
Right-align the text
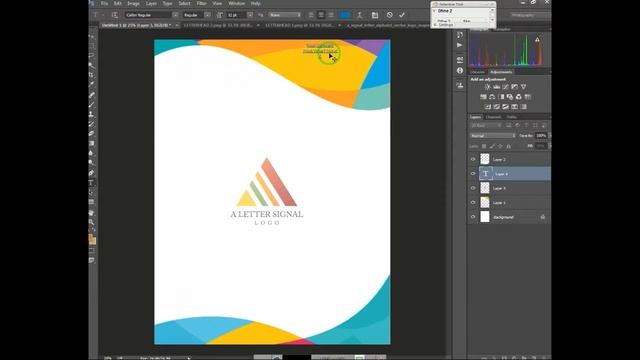tap(331, 15)
